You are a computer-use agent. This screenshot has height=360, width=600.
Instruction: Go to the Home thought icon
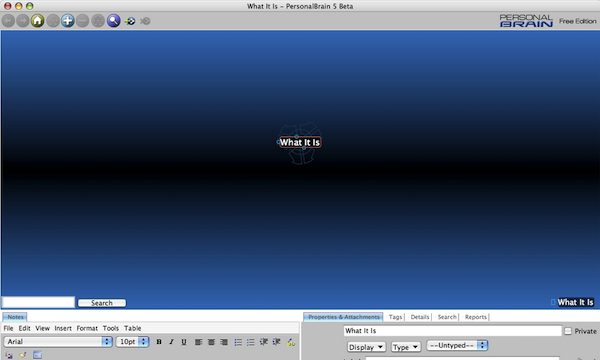tap(38, 21)
